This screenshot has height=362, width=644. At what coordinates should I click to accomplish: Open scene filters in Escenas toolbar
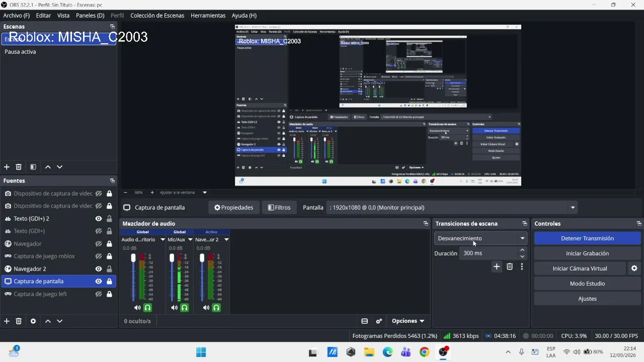(x=33, y=167)
